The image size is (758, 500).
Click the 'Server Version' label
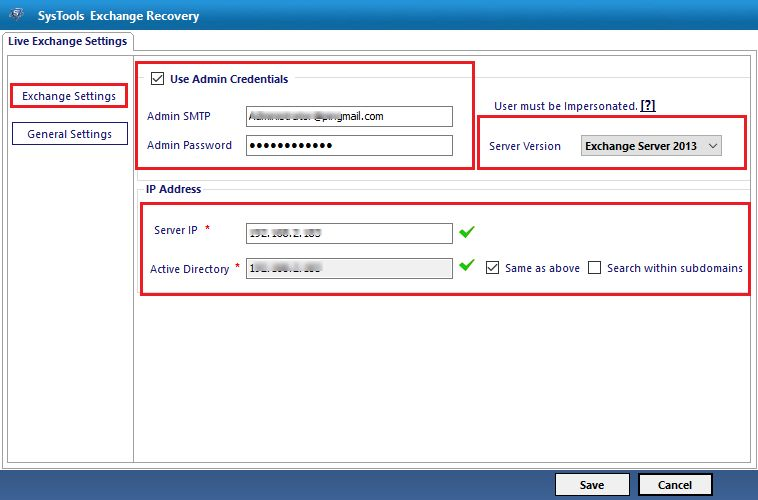click(x=525, y=146)
